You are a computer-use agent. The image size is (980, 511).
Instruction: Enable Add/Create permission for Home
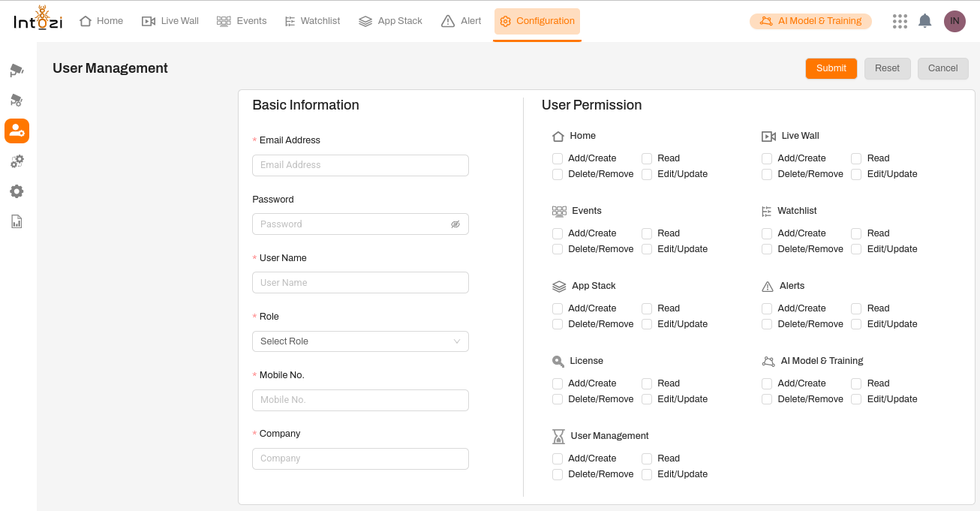click(x=558, y=158)
